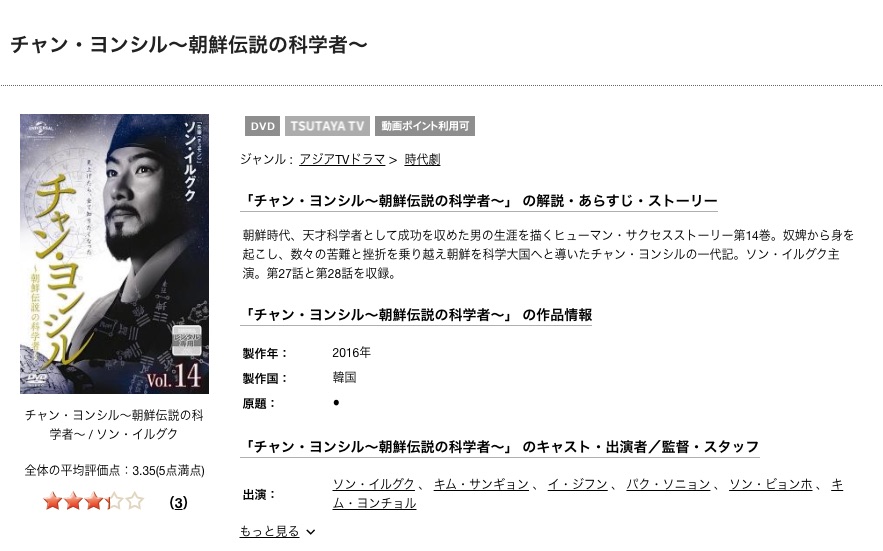The height and width of the screenshot is (551, 883).
Task: Click the 動画ポイント利用可 badge
Action: coord(425,126)
